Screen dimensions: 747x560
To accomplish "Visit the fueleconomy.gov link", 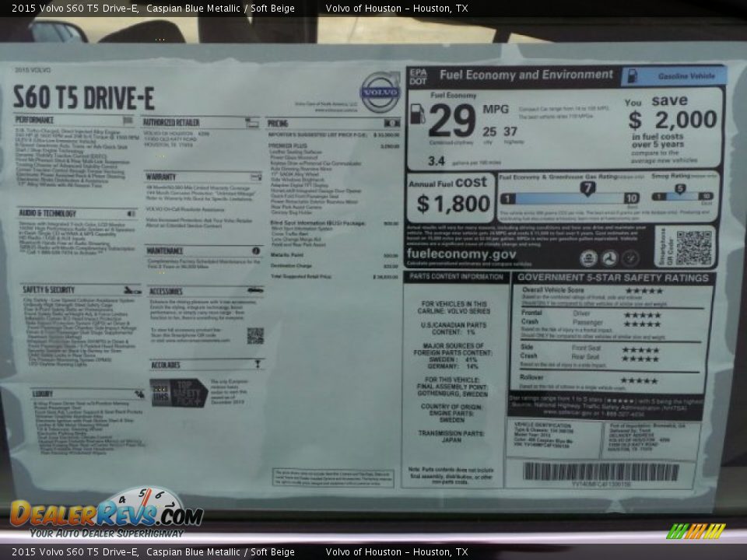I will pyautogui.click(x=461, y=254).
